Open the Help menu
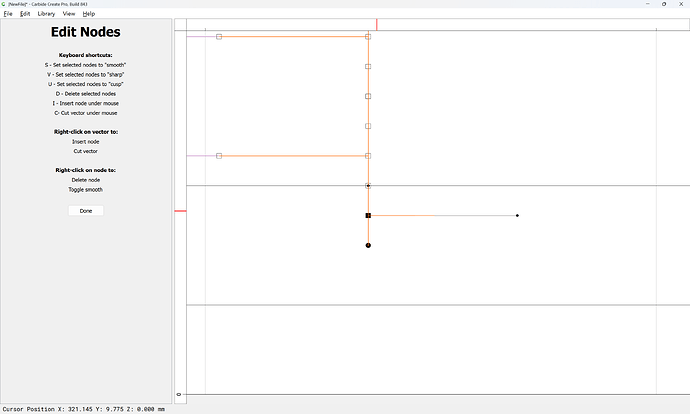The width and height of the screenshot is (690, 414). pyautogui.click(x=88, y=14)
